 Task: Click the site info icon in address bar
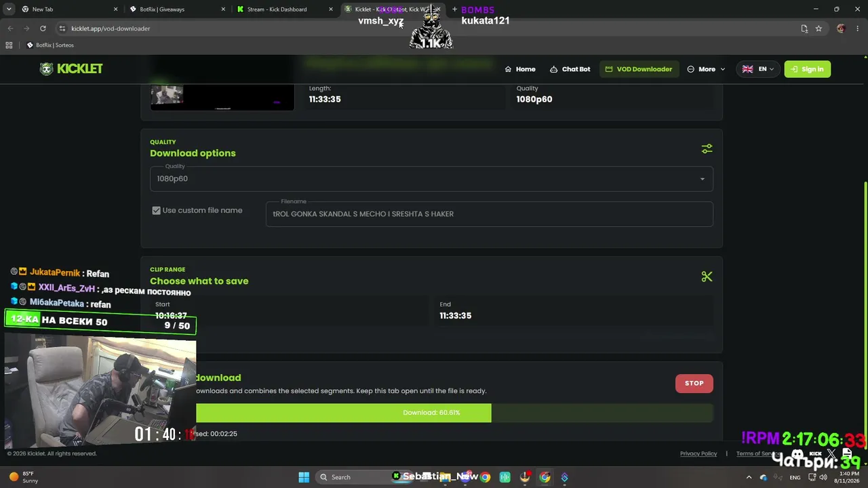pyautogui.click(x=62, y=28)
